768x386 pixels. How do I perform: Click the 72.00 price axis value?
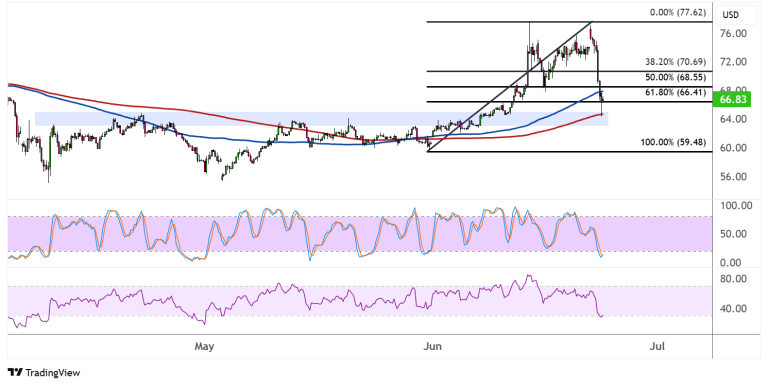pos(733,62)
